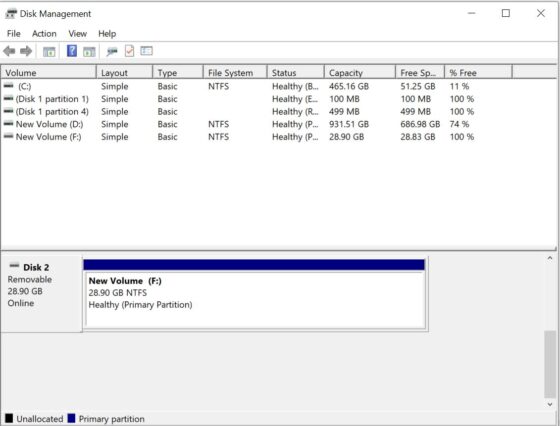The image size is (560, 426).
Task: Click the Connect/Rescan disk toolbar icon
Action: 112,52
